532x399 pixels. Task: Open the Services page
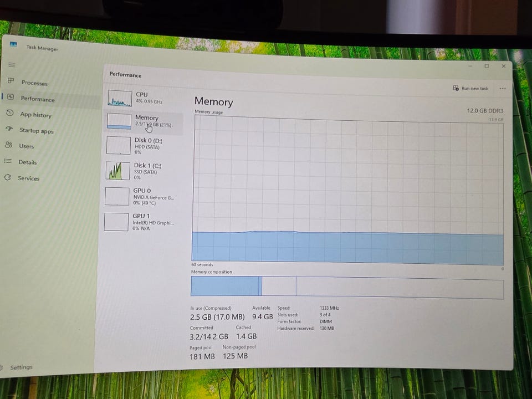coord(28,178)
